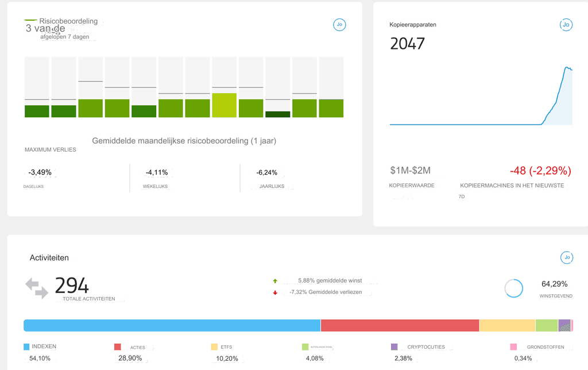This screenshot has height=370, width=588.
Task: Click the gray swap arrows activity icon
Action: (37, 288)
